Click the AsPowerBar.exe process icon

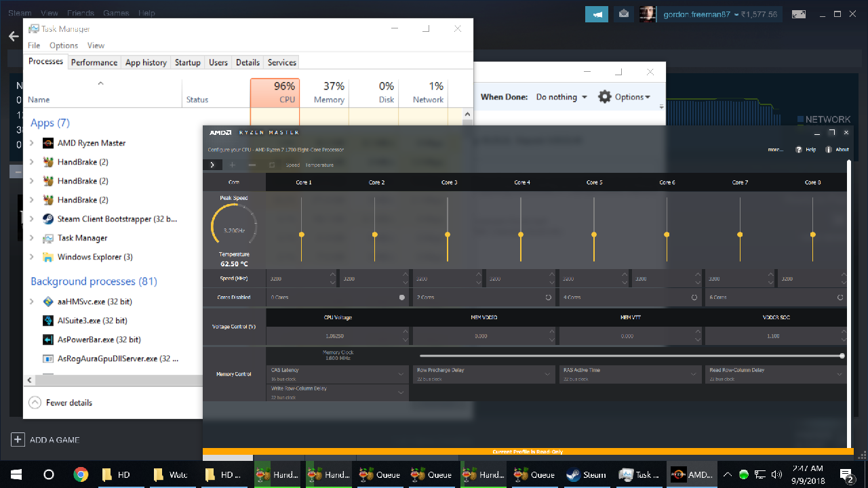tap(48, 340)
